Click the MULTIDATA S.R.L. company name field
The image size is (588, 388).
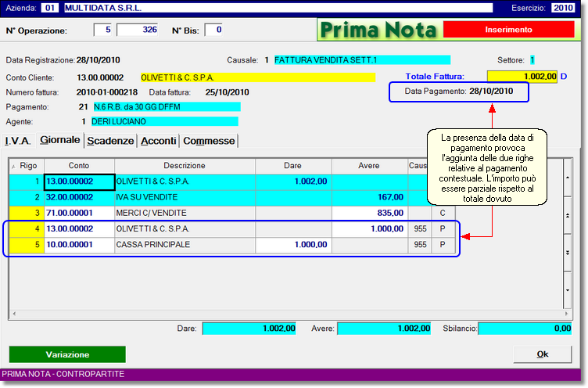click(x=278, y=8)
